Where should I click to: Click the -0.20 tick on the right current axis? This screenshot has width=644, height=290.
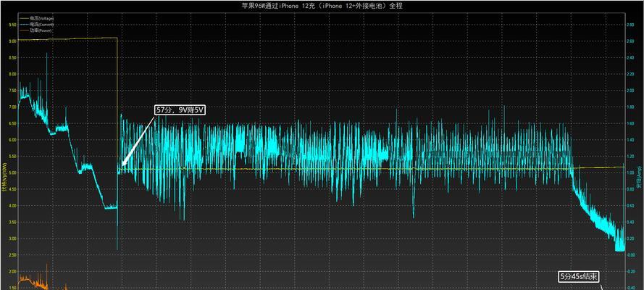pyautogui.click(x=630, y=272)
